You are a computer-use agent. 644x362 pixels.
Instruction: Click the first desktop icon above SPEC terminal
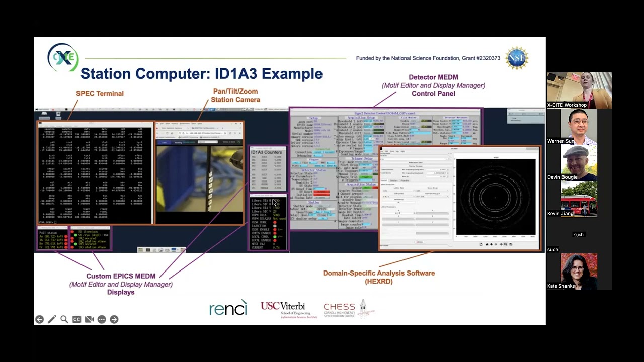point(44,116)
